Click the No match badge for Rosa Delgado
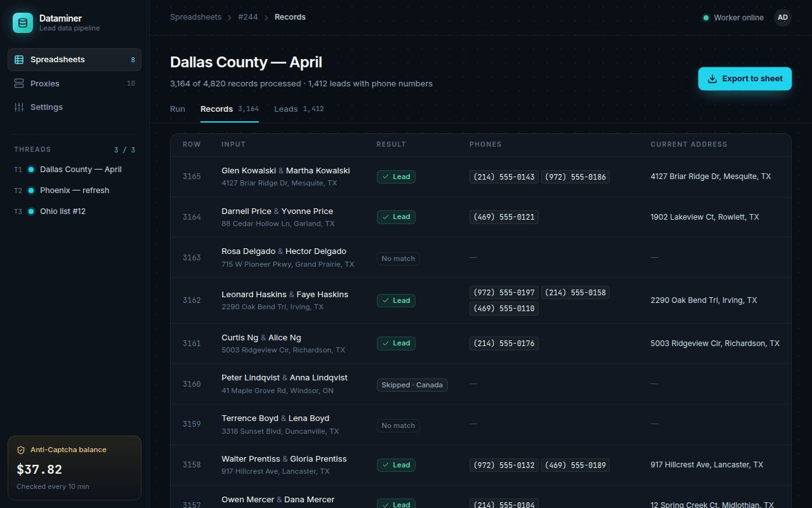The image size is (812, 508). coord(398,258)
